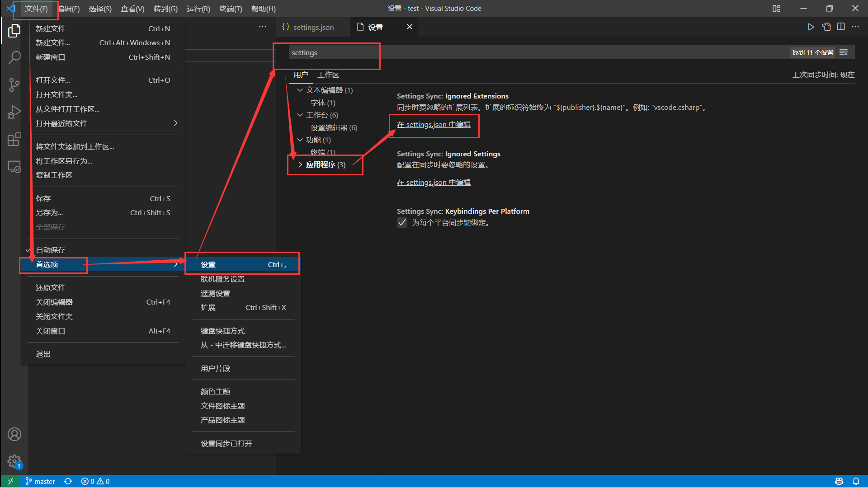This screenshot has height=488, width=868.
Task: Open the Explorer view in activity bar
Action: click(14, 31)
